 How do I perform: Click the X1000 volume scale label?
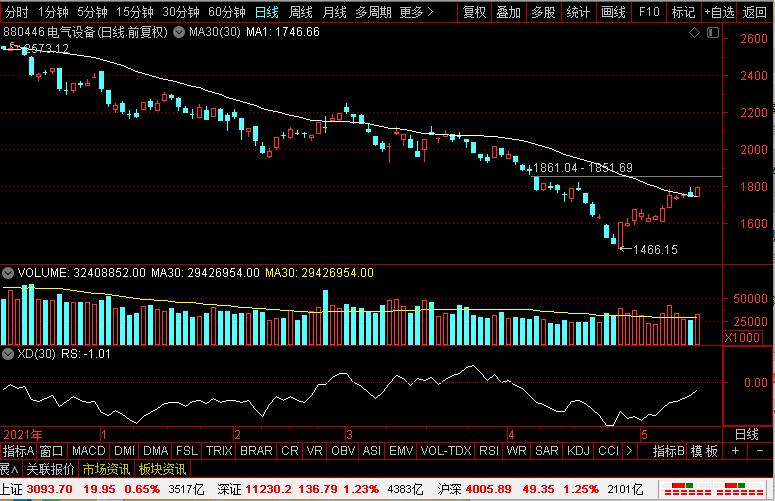click(742, 337)
